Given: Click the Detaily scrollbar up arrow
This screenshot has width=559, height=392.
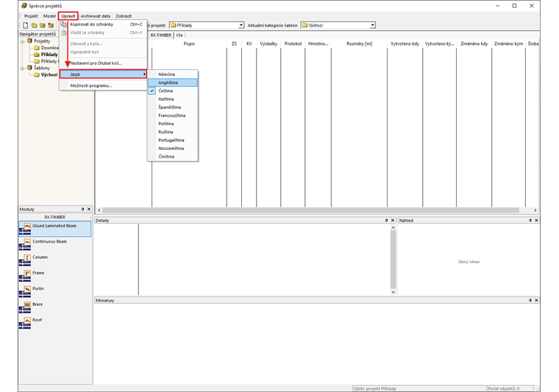Looking at the screenshot, I should coord(394,228).
